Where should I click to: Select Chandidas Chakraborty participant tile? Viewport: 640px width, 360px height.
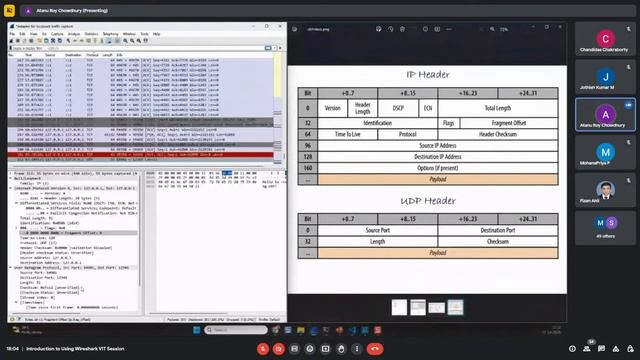tap(605, 40)
